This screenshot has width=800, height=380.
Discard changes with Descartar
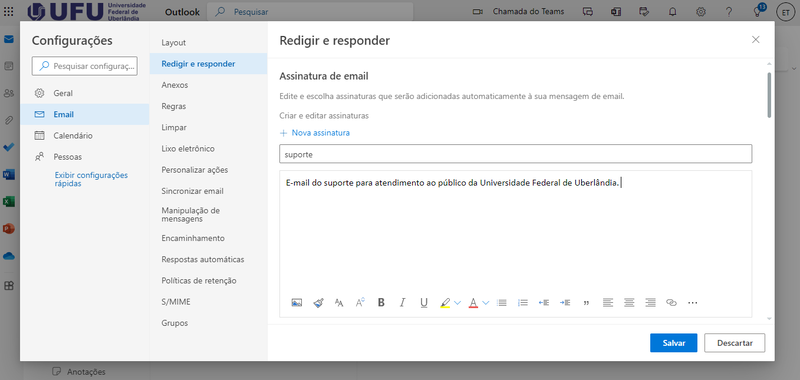click(735, 343)
